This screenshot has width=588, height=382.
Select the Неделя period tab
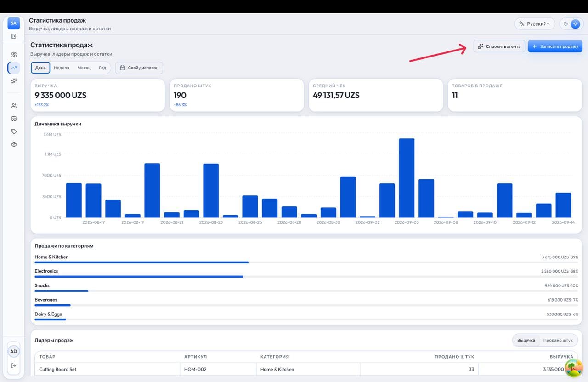(62, 68)
